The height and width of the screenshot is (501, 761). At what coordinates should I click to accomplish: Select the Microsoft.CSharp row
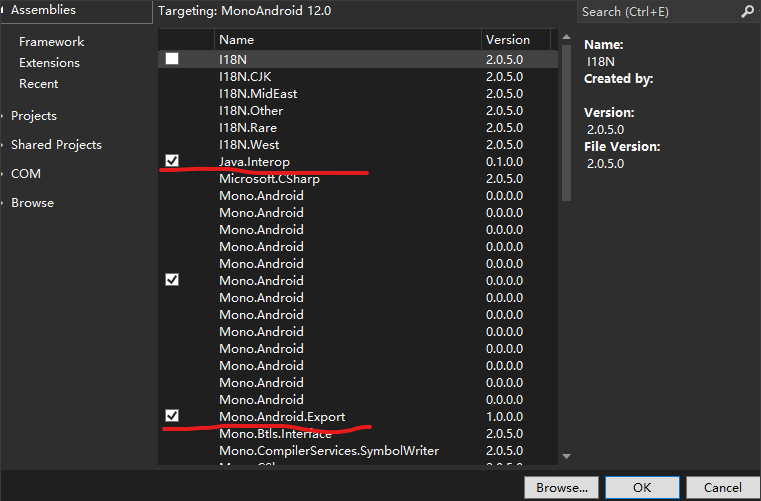pos(358,179)
